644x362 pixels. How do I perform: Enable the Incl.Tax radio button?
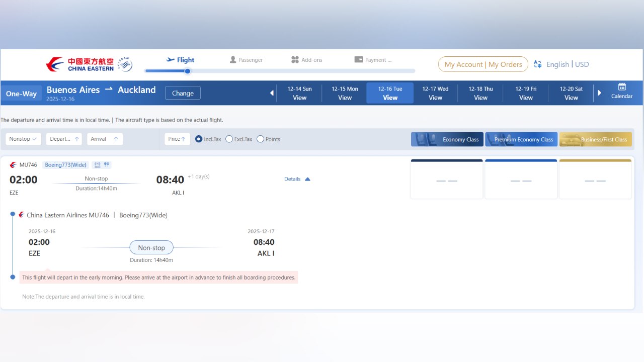coord(199,139)
